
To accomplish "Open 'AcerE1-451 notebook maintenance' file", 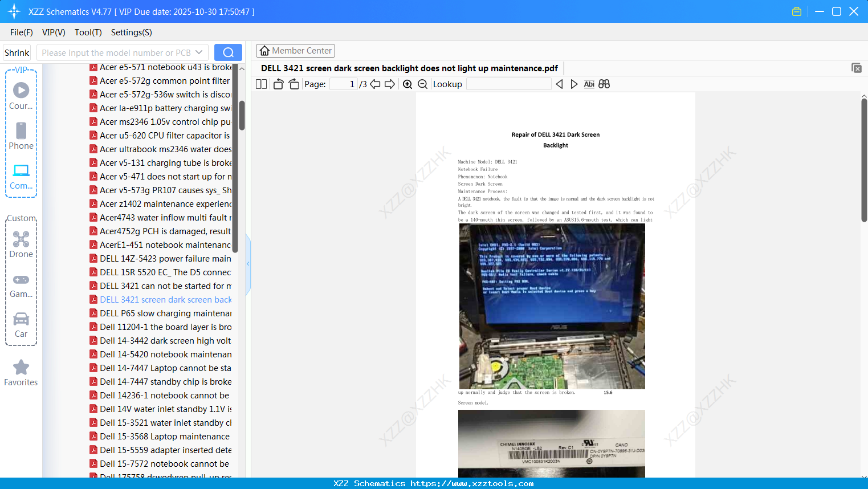I will click(x=161, y=245).
